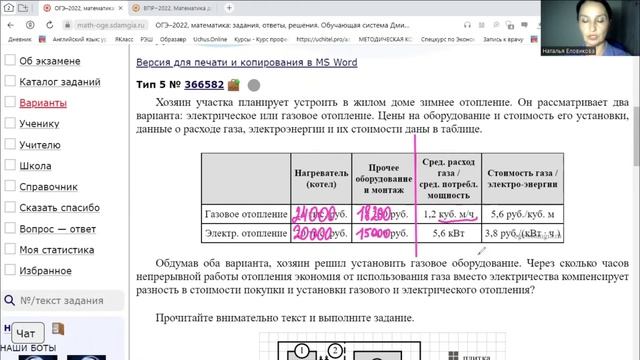Open the Об экзамене sidebar link
The image size is (640, 360).
[50, 61]
